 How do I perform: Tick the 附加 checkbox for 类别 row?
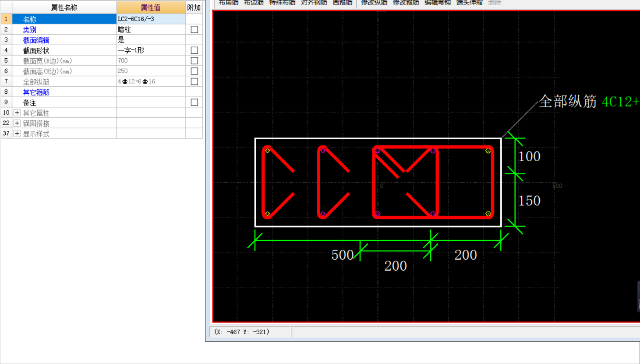tap(194, 29)
